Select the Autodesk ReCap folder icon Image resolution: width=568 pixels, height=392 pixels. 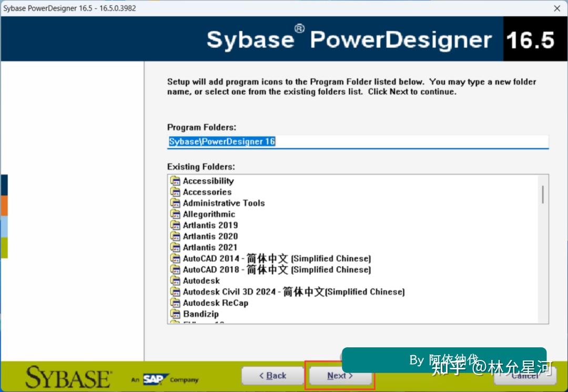click(x=175, y=303)
